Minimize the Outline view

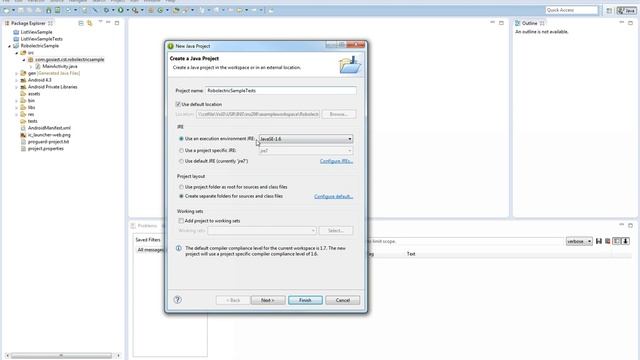[x=622, y=22]
